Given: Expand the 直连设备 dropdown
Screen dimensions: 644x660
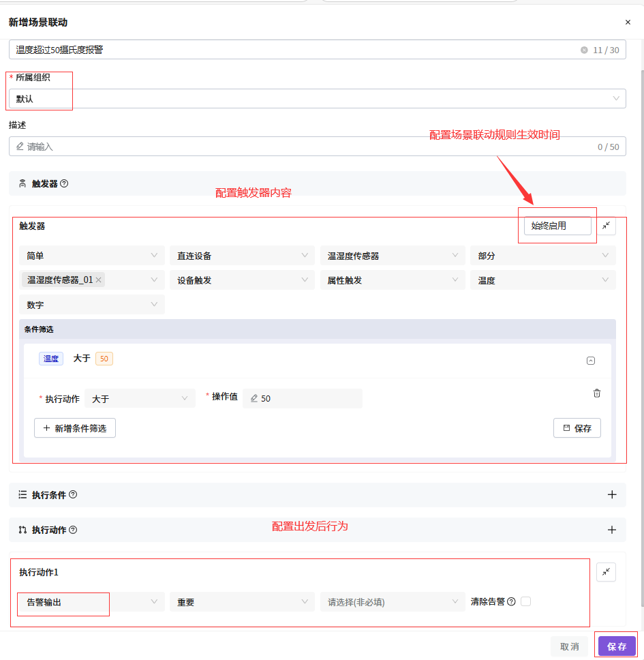Looking at the screenshot, I should click(242, 256).
